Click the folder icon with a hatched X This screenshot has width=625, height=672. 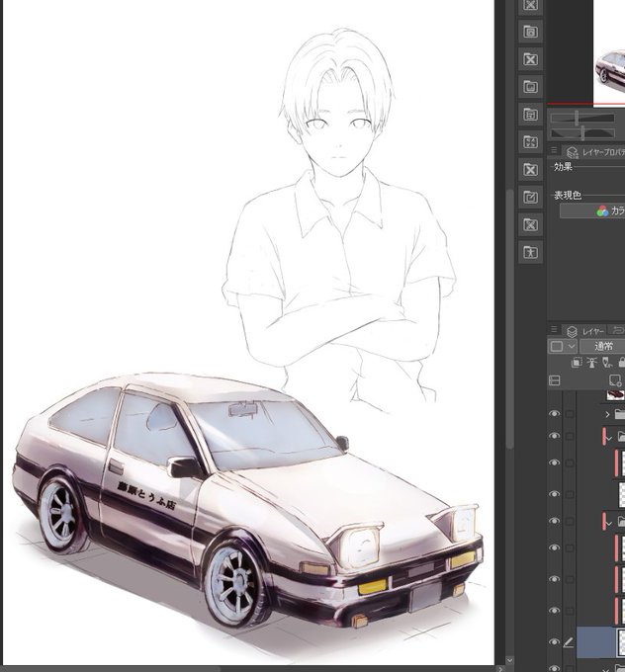[x=531, y=224]
